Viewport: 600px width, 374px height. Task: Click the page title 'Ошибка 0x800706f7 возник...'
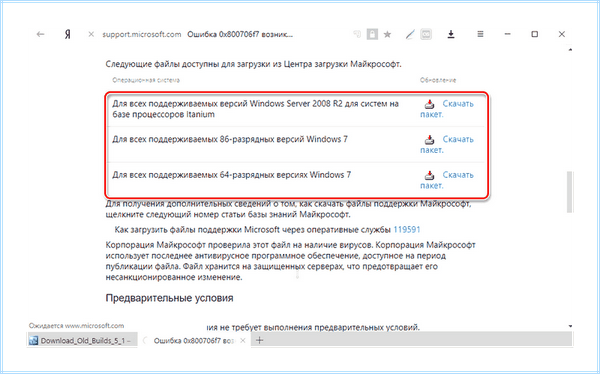click(240, 34)
